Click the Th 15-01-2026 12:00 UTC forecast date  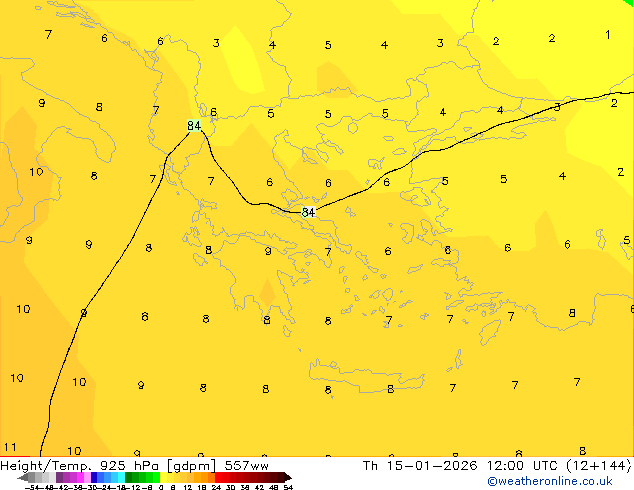pyautogui.click(x=497, y=466)
